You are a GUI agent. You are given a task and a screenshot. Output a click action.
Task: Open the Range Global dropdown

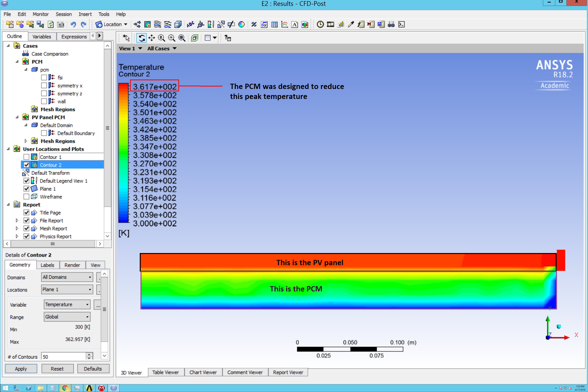pos(67,317)
